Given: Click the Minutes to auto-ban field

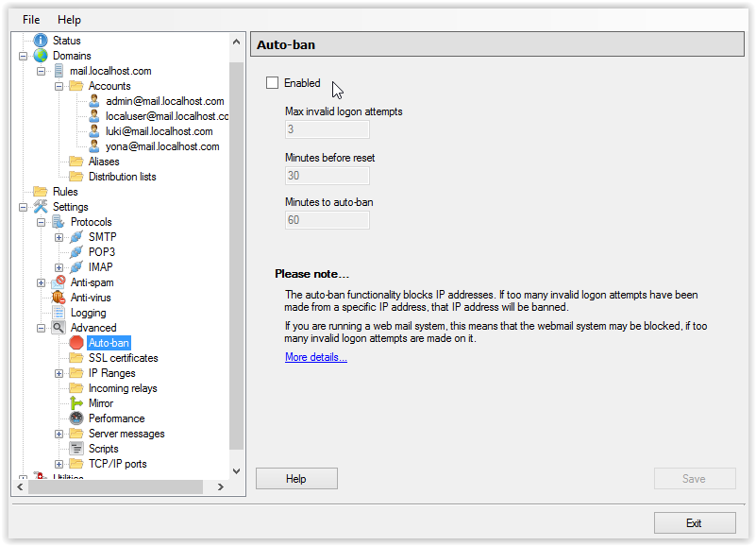Looking at the screenshot, I should click(x=328, y=220).
